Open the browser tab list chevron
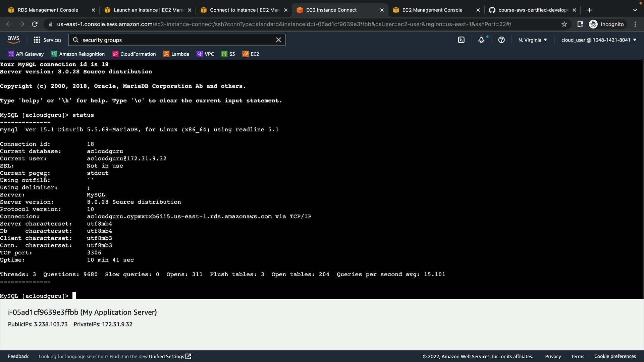The height and width of the screenshot is (362, 644). pos(635,10)
